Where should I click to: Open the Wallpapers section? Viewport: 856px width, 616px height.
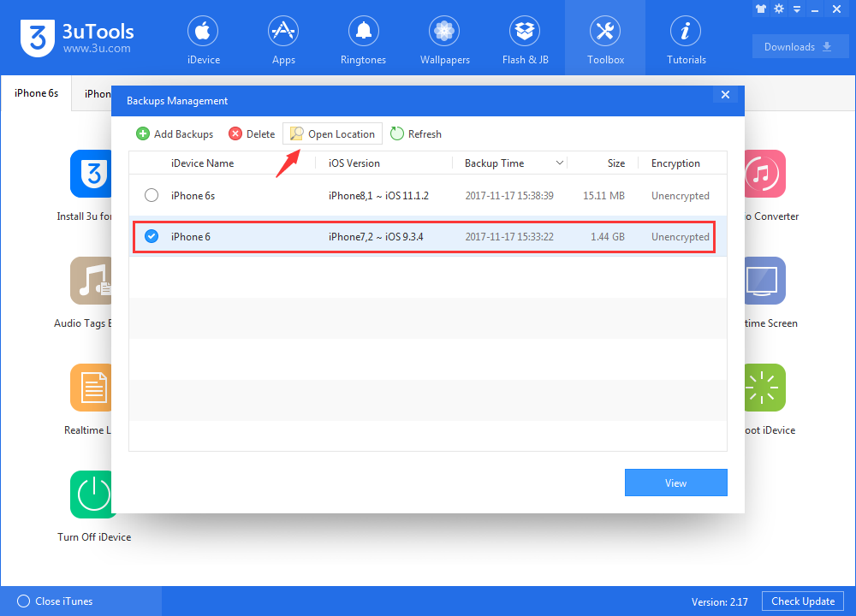click(444, 40)
